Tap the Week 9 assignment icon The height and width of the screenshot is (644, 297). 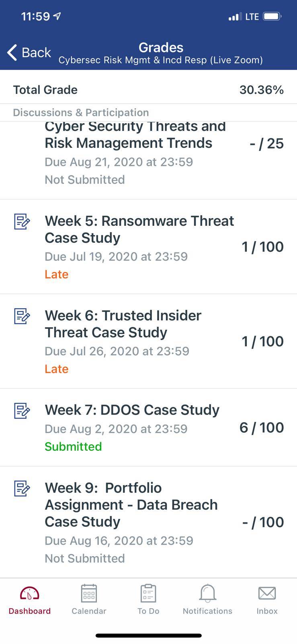click(x=22, y=488)
